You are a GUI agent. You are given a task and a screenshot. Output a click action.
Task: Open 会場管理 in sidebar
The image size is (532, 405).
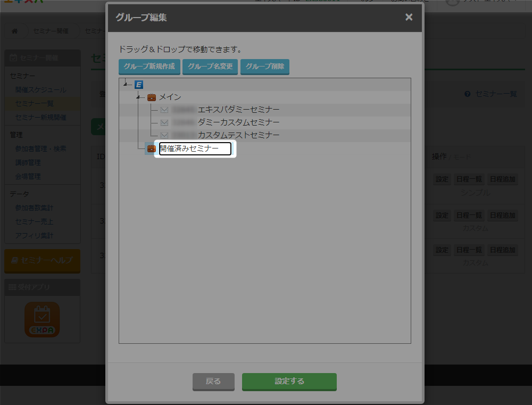28,177
